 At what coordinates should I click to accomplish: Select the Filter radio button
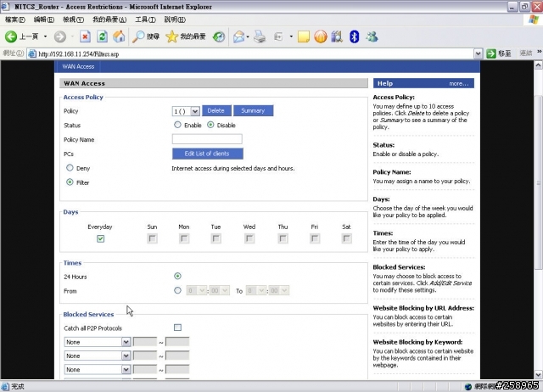click(x=70, y=182)
